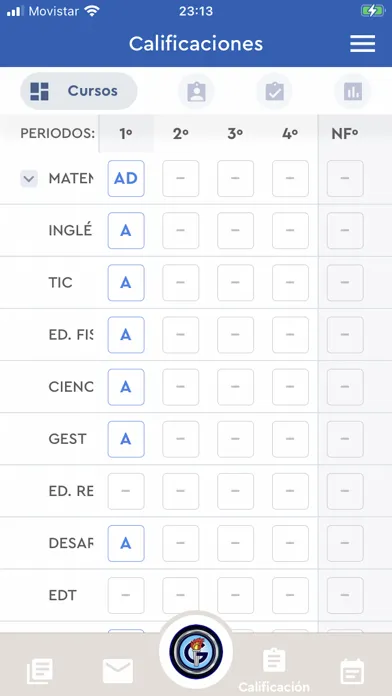Viewport: 392px width, 696px height.
Task: Select the NFº final grade header
Action: (x=345, y=134)
